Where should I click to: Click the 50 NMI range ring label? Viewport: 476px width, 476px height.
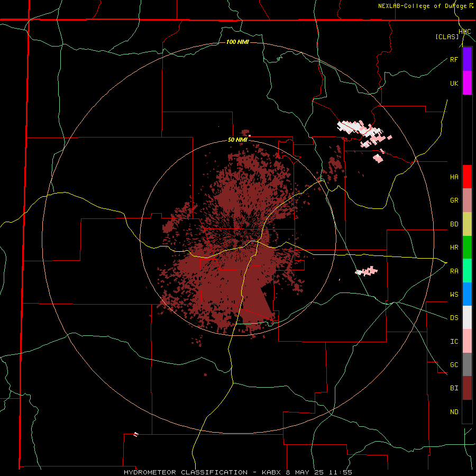pos(237,140)
